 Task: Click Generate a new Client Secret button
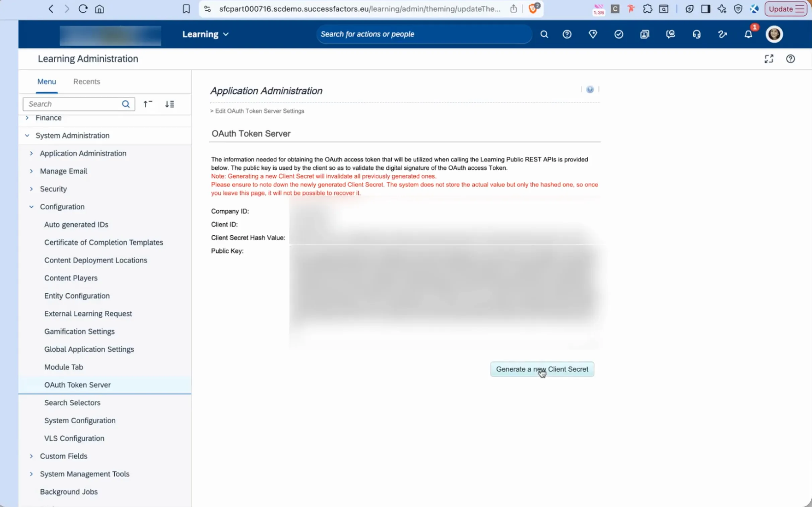coord(542,369)
